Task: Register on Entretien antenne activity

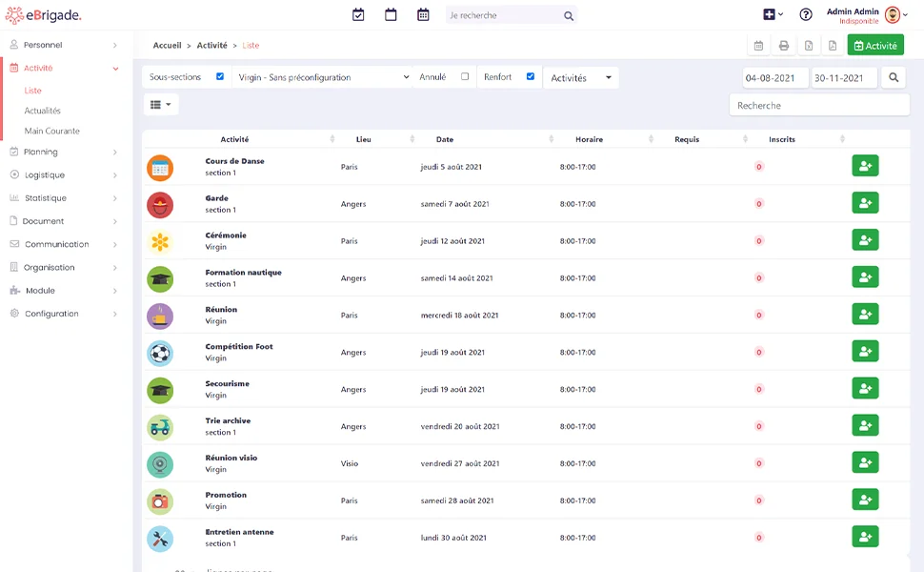Action: (x=865, y=538)
